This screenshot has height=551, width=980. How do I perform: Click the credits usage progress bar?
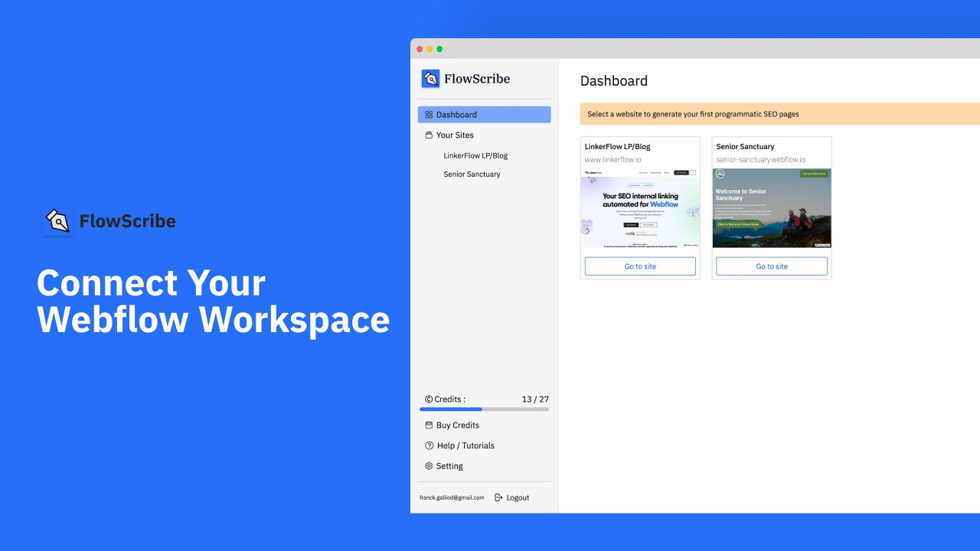click(484, 409)
